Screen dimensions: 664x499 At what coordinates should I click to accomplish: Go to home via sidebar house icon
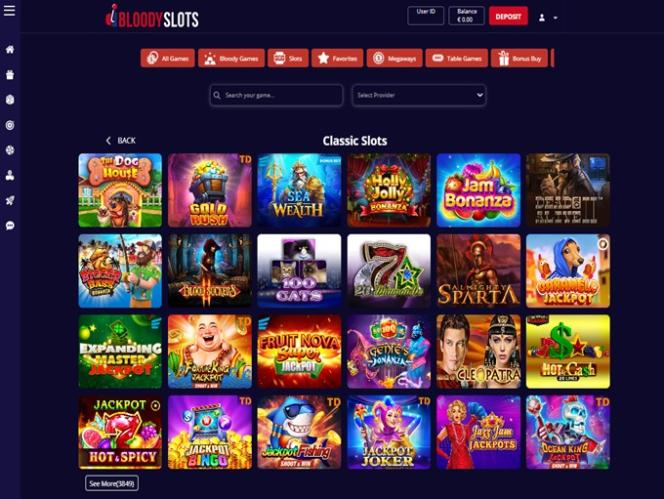point(10,50)
